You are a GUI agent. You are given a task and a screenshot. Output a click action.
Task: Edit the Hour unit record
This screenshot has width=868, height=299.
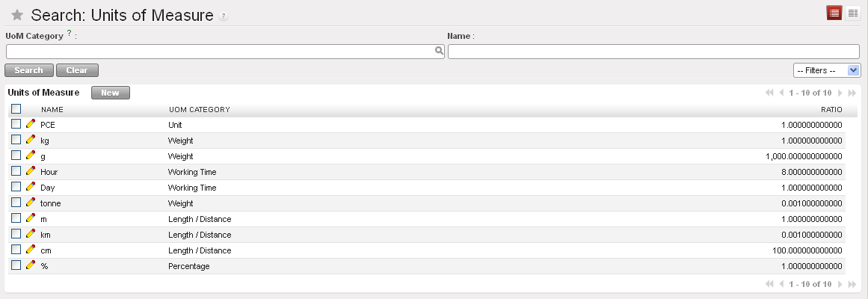31,171
